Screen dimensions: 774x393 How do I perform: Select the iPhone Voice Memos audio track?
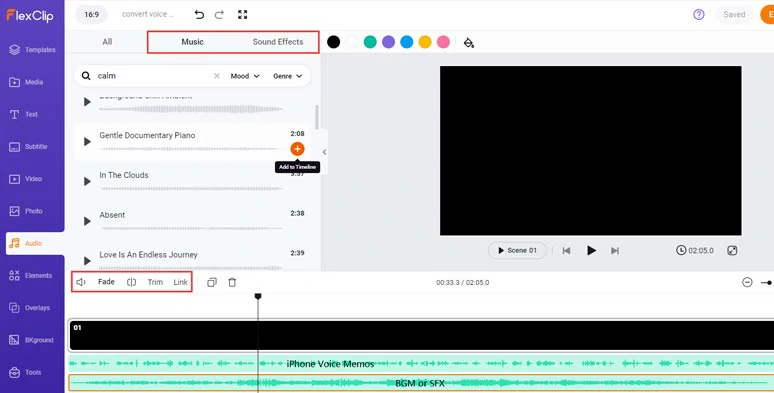point(421,364)
